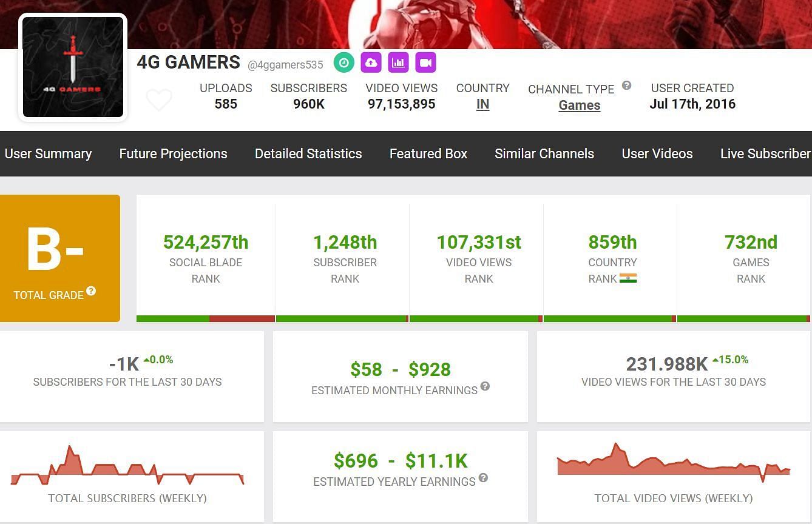The height and width of the screenshot is (524, 812).
Task: Click the 107,331st video views rank
Action: pyautogui.click(x=479, y=242)
